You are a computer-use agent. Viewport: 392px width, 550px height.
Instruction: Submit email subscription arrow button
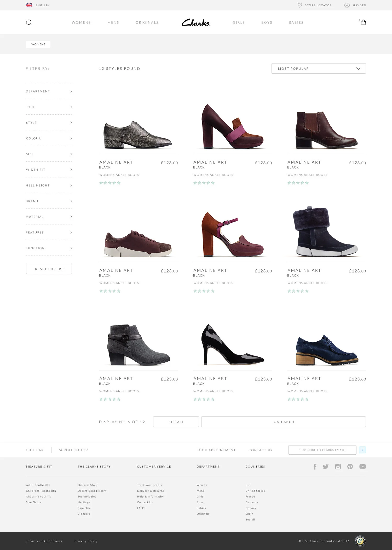[x=362, y=450]
